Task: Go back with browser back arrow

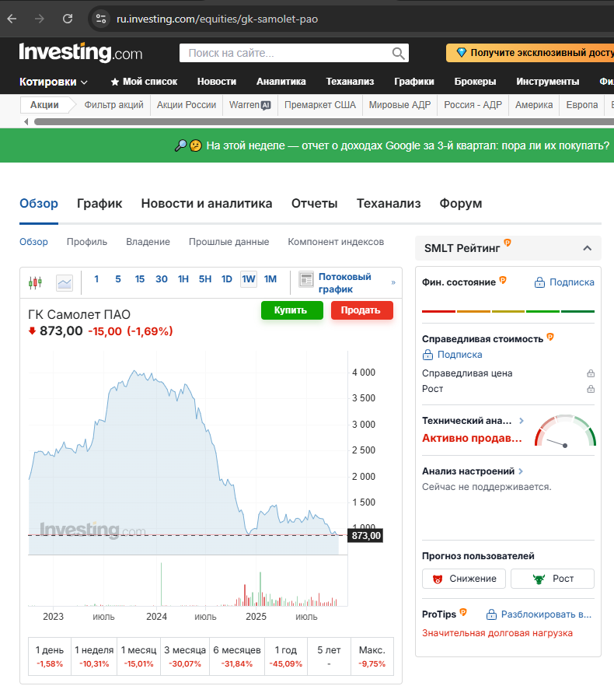Action: pyautogui.click(x=12, y=19)
